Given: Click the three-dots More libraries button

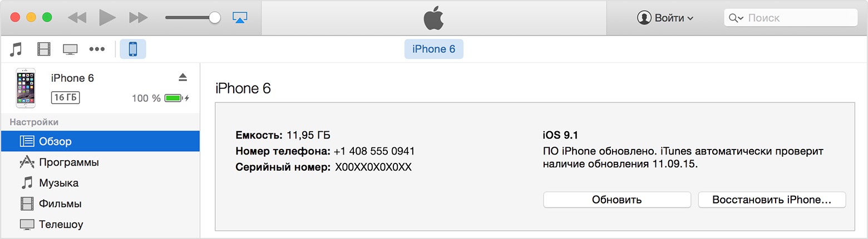Looking at the screenshot, I should click(97, 49).
